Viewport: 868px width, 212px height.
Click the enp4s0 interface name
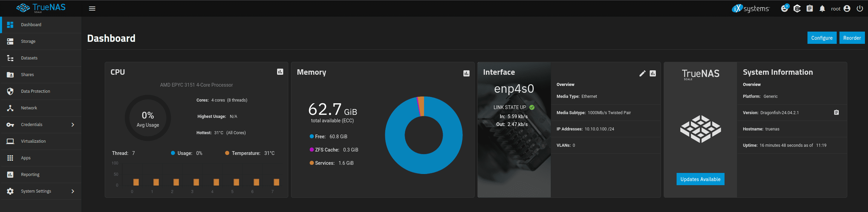(x=514, y=88)
